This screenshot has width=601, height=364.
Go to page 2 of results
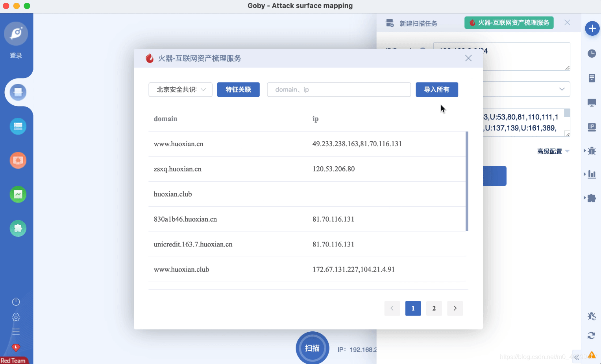coord(434,308)
